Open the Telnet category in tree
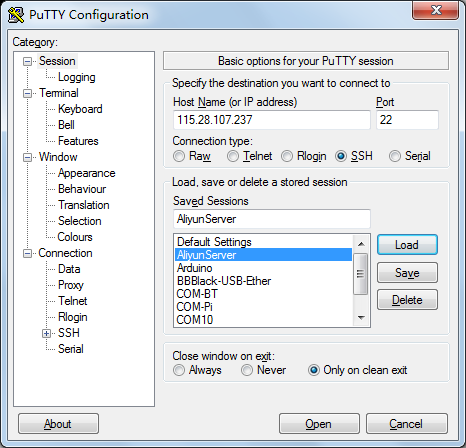The height and width of the screenshot is (448, 466). (x=72, y=301)
